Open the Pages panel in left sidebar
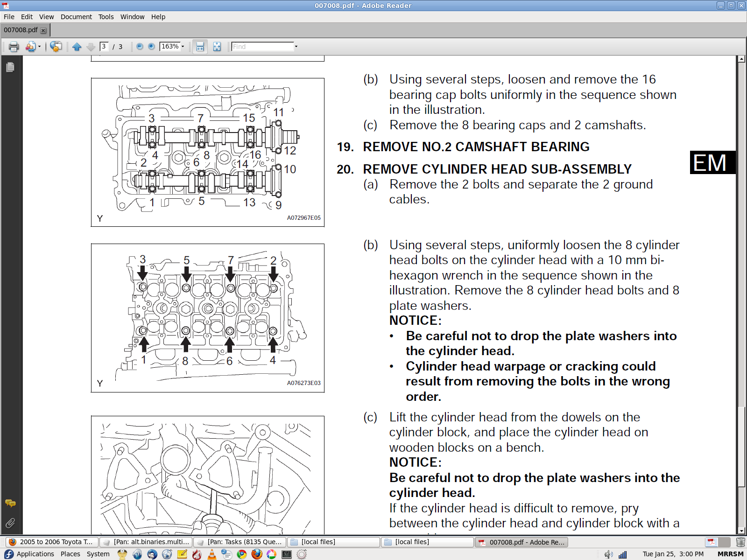The height and width of the screenshot is (560, 747). pyautogui.click(x=10, y=67)
